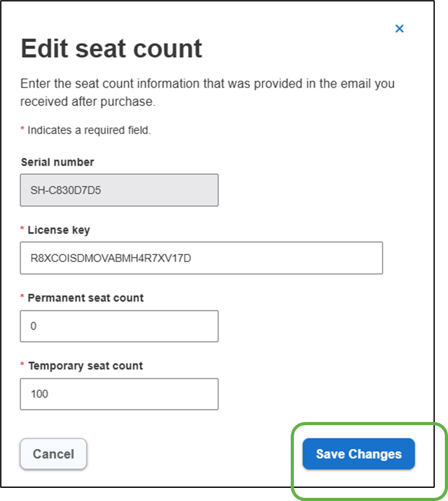Close the Edit seat count dialog
Image resolution: width=448 pixels, height=501 pixels.
pos(399,28)
